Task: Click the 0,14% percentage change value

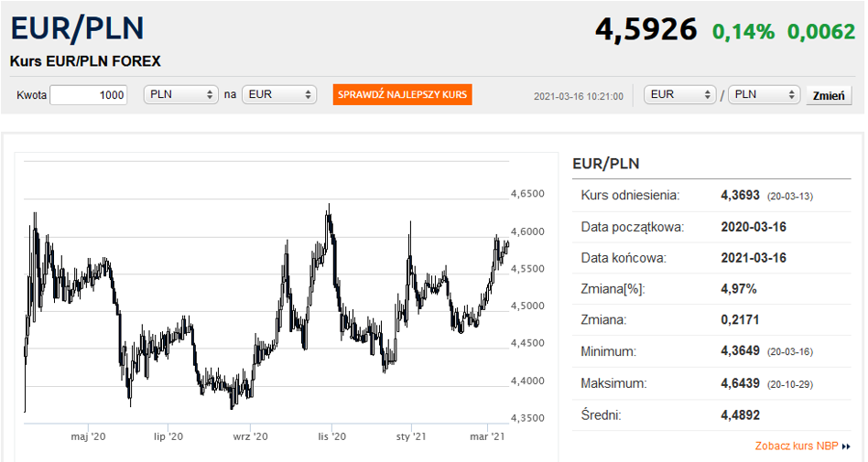Action: pos(743,31)
